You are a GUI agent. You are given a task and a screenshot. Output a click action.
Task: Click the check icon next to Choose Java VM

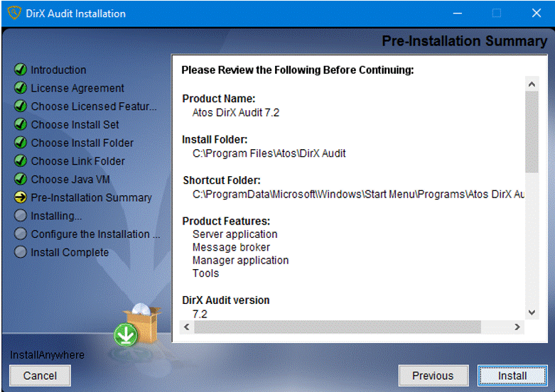point(20,180)
